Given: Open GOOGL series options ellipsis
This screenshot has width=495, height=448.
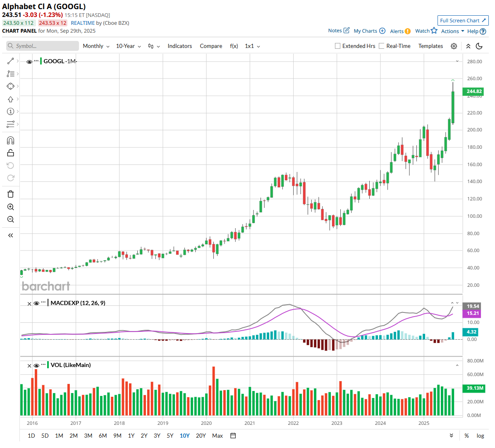Looking at the screenshot, I should 36,61.
